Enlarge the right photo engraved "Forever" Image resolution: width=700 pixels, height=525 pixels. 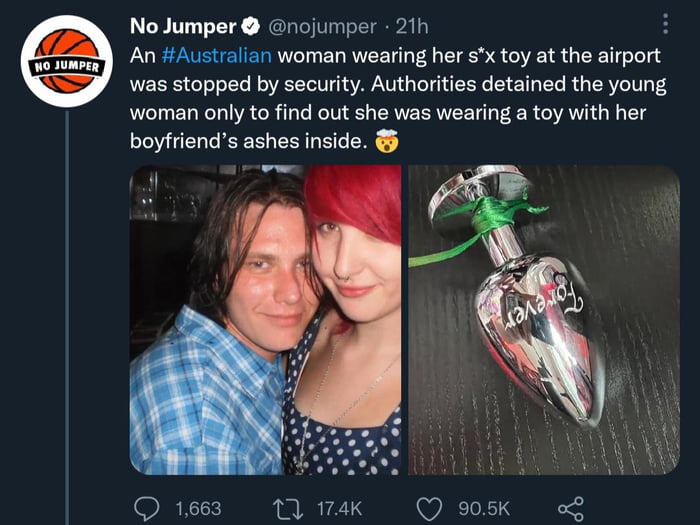[543, 319]
